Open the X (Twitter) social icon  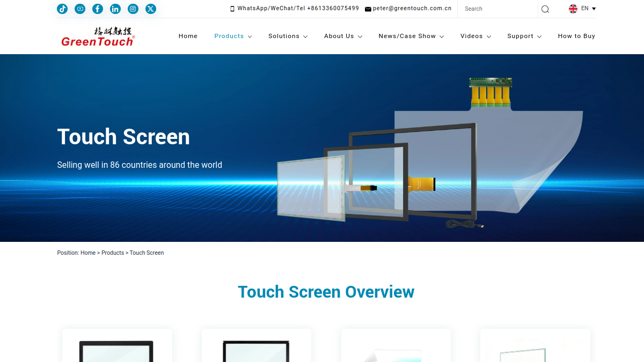[x=151, y=9]
